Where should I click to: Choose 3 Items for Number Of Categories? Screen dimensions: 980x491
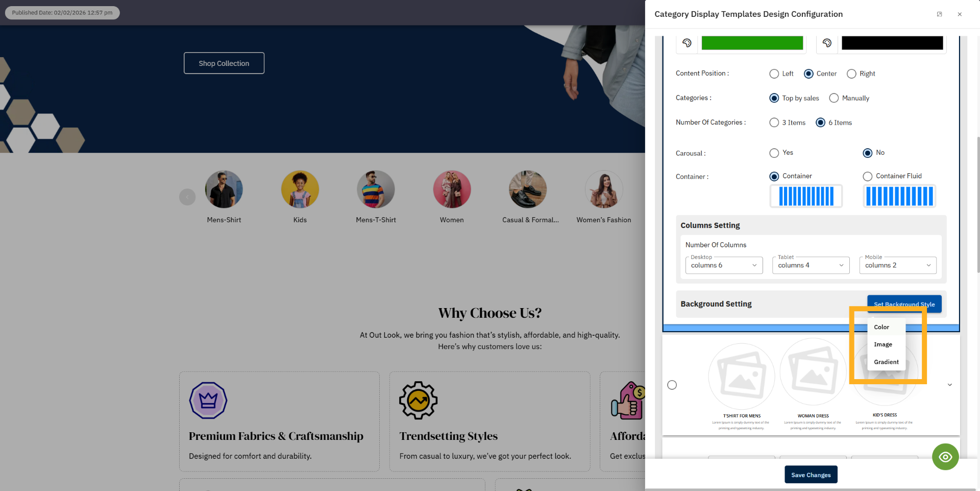774,123
